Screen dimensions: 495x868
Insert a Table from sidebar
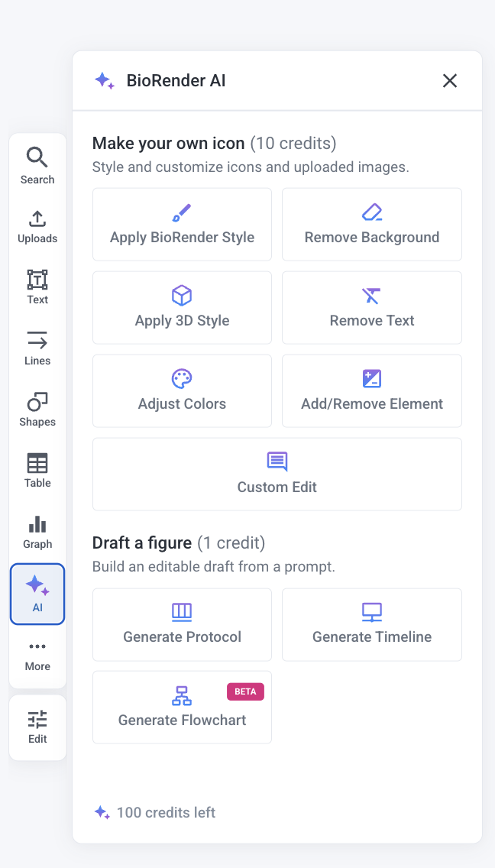(37, 471)
